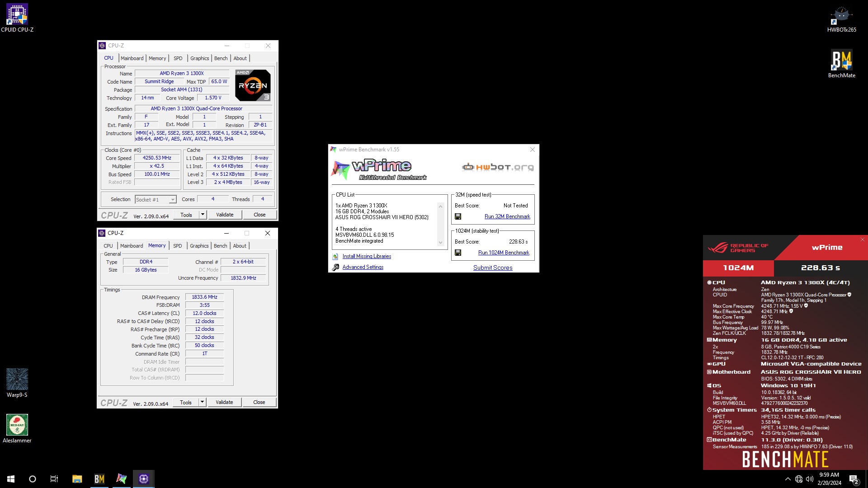
Task: Click the Advanced Settings wrench icon
Action: 335,267
